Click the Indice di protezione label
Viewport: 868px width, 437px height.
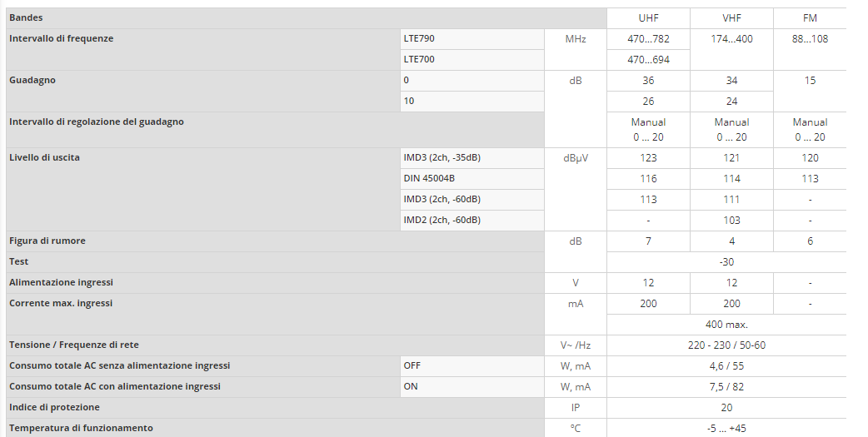(54, 407)
